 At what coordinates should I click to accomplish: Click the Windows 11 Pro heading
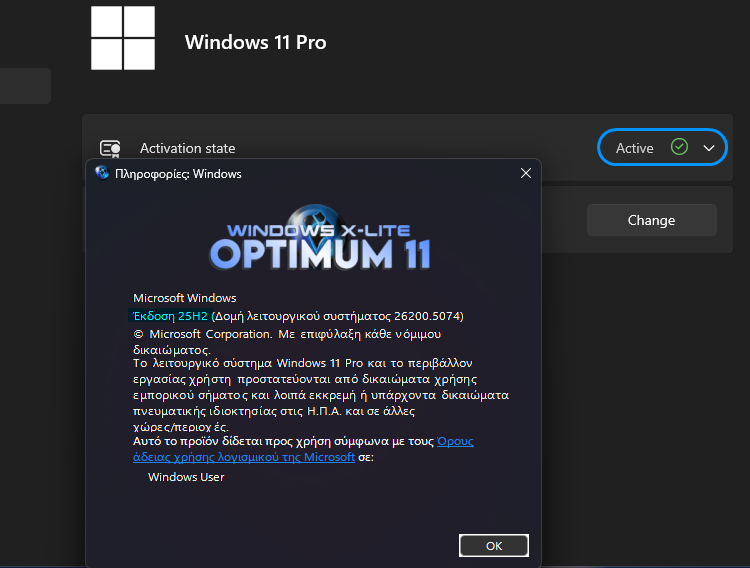point(255,42)
